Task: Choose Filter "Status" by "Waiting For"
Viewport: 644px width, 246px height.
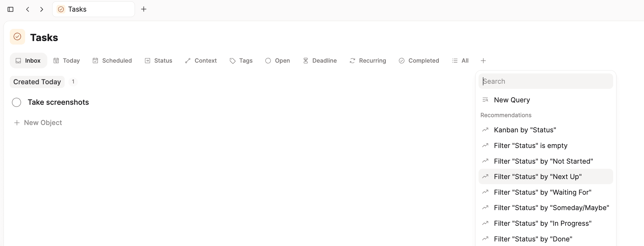Action: [x=546, y=192]
